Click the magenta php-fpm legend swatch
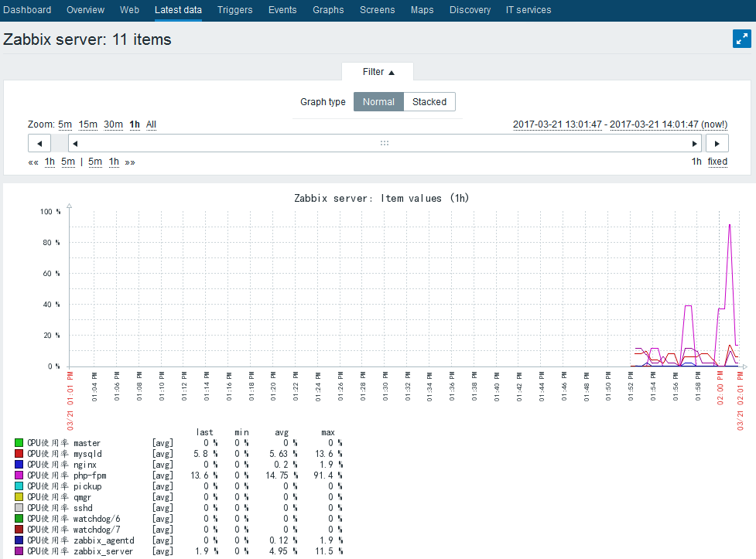The image size is (756, 559). click(x=19, y=475)
